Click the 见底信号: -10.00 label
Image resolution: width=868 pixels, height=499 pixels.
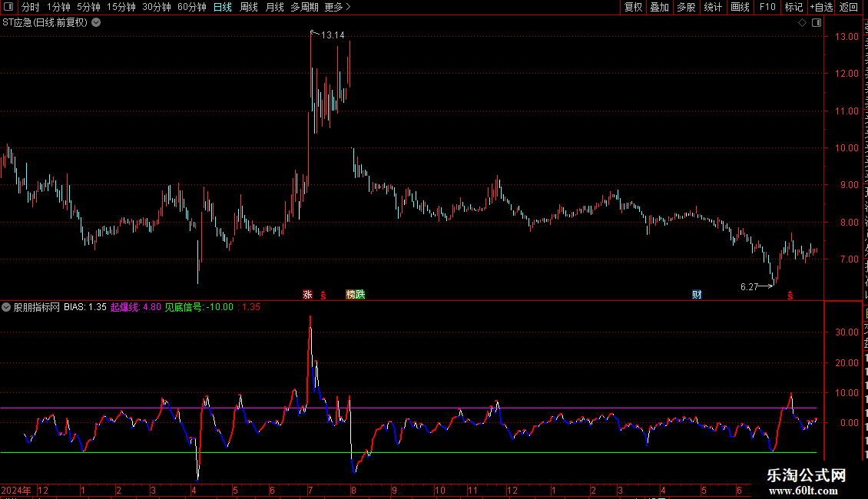click(199, 307)
